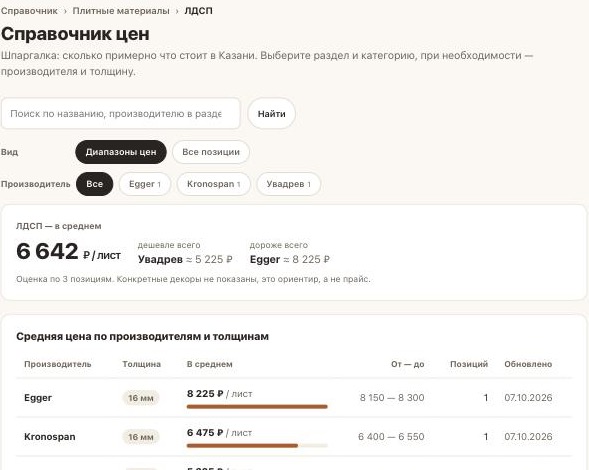The image size is (589, 470).
Task: Click the 16 мм badge in Kronospan row
Action: [x=141, y=437]
